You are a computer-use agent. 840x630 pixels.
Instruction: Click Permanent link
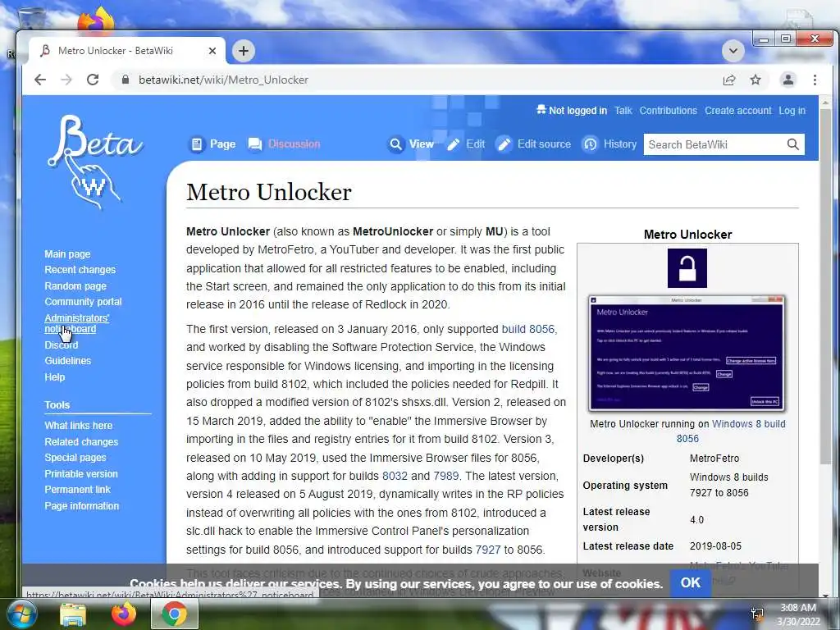point(77,489)
